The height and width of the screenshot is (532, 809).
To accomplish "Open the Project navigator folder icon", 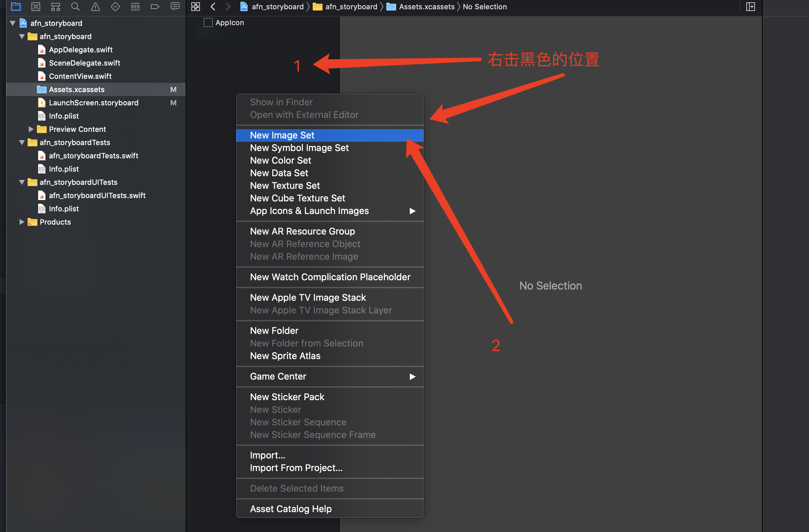I will coord(16,6).
